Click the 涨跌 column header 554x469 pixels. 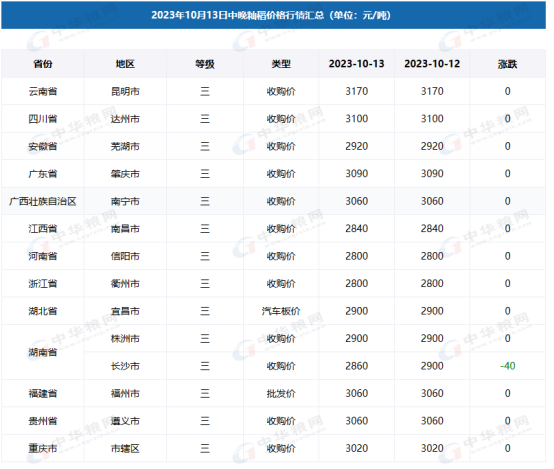coord(508,64)
